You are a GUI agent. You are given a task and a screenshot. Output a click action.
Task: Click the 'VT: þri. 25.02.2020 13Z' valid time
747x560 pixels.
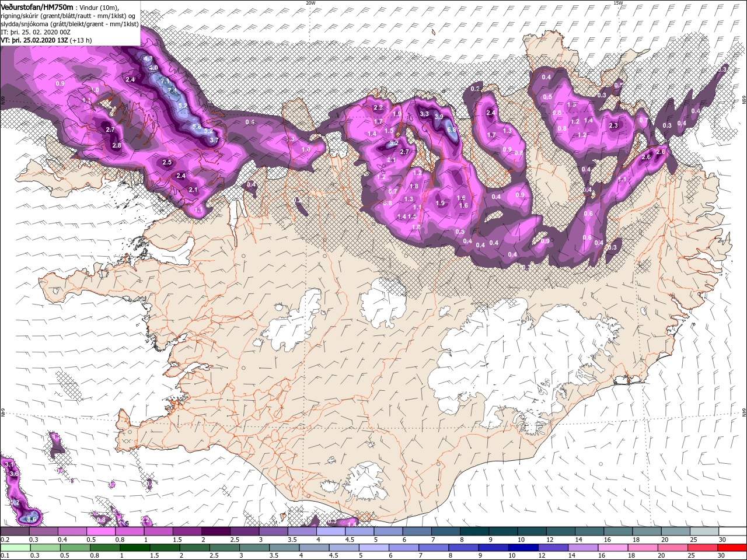coord(34,40)
